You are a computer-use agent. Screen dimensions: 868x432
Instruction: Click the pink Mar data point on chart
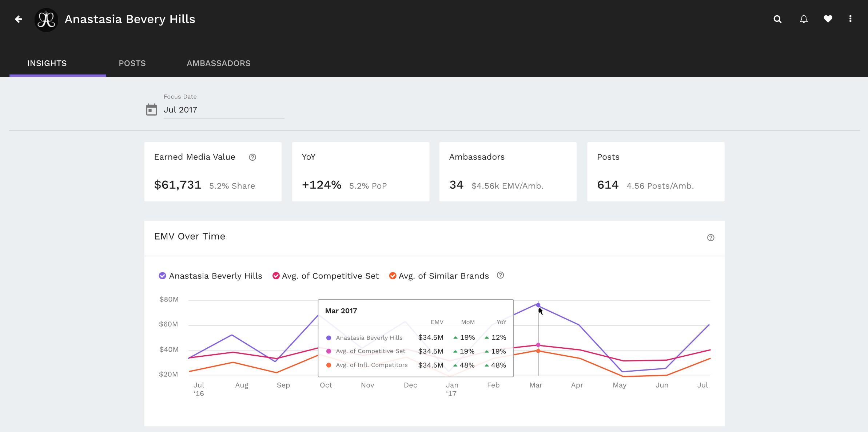[538, 345]
